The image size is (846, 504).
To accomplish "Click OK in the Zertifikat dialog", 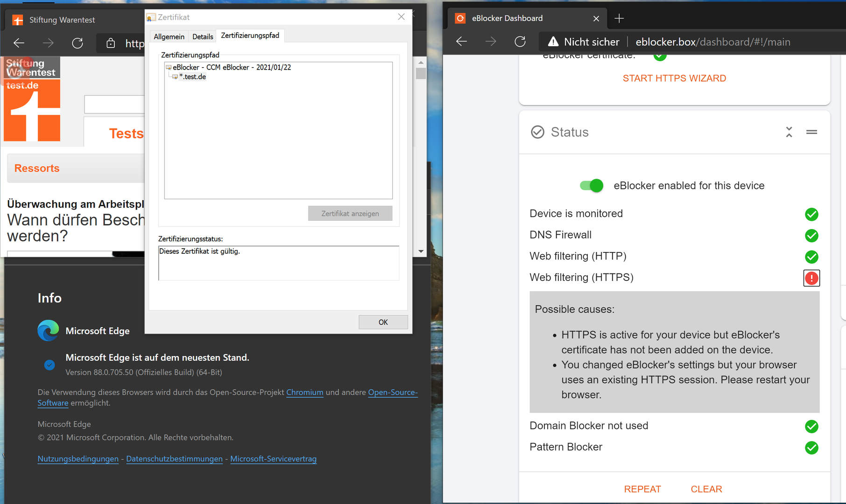I will click(383, 322).
